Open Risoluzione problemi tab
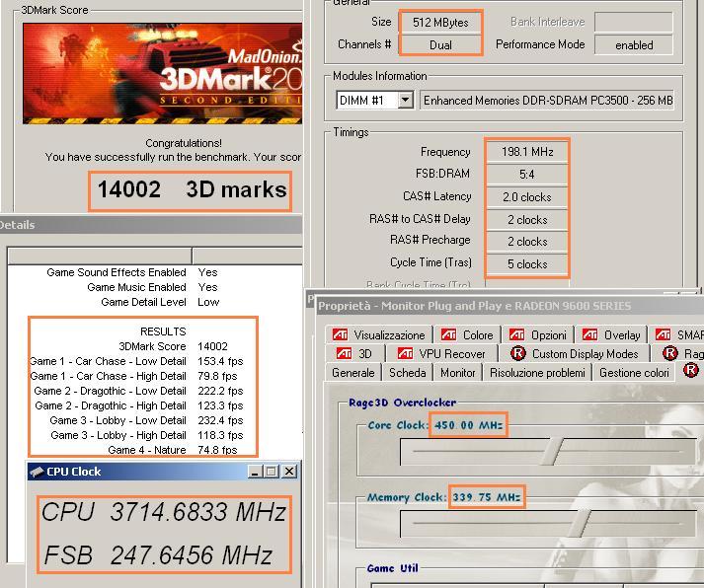Screen dimensions: 704x588 (x=537, y=373)
